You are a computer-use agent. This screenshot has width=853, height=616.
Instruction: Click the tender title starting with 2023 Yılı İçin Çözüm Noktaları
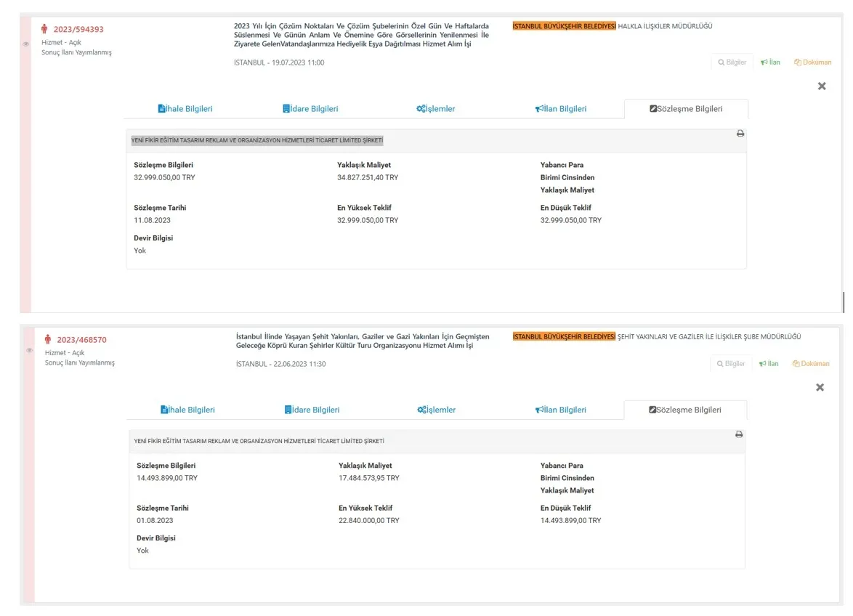tap(361, 35)
